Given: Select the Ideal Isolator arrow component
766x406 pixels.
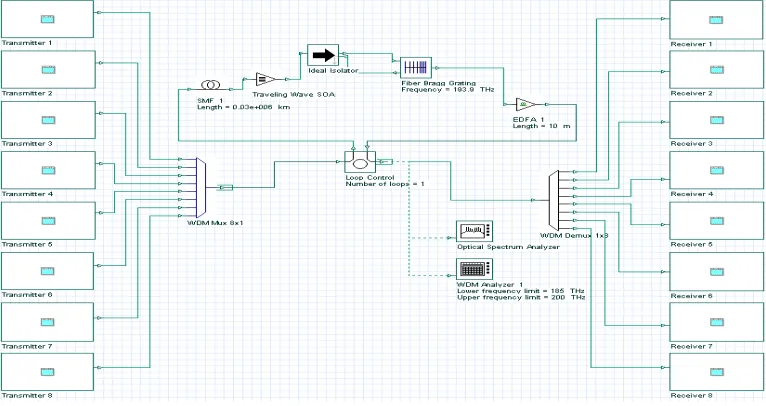Looking at the screenshot, I should pos(323,55).
